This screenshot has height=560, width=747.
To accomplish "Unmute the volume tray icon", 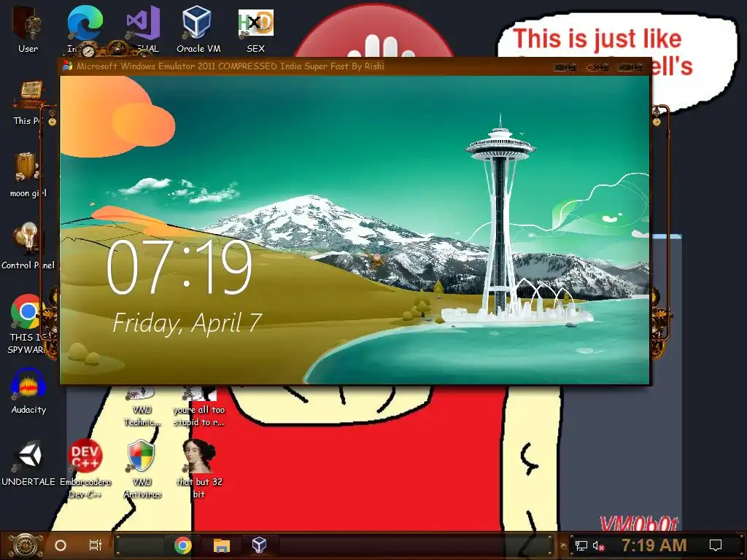I will pyautogui.click(x=598, y=545).
